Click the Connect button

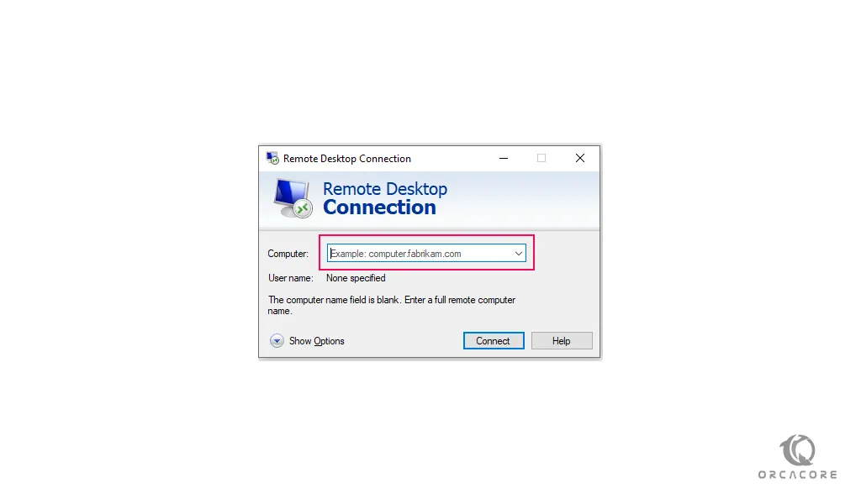click(x=494, y=340)
